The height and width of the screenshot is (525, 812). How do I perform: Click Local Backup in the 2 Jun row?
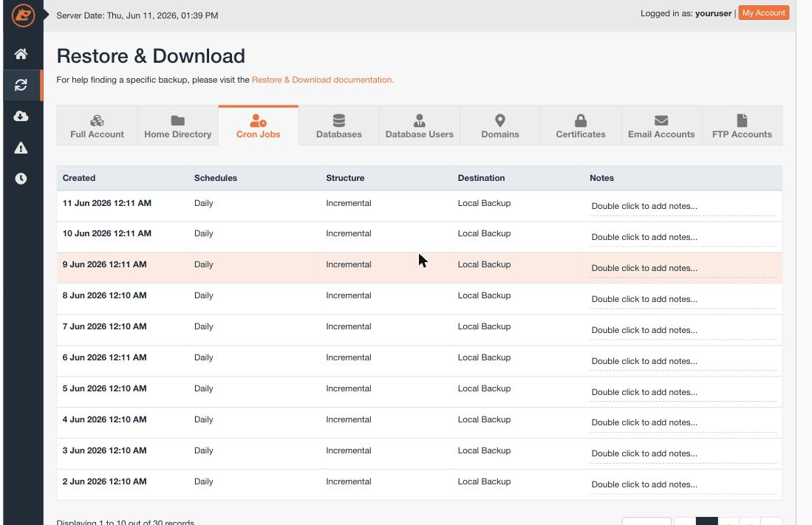click(x=484, y=482)
